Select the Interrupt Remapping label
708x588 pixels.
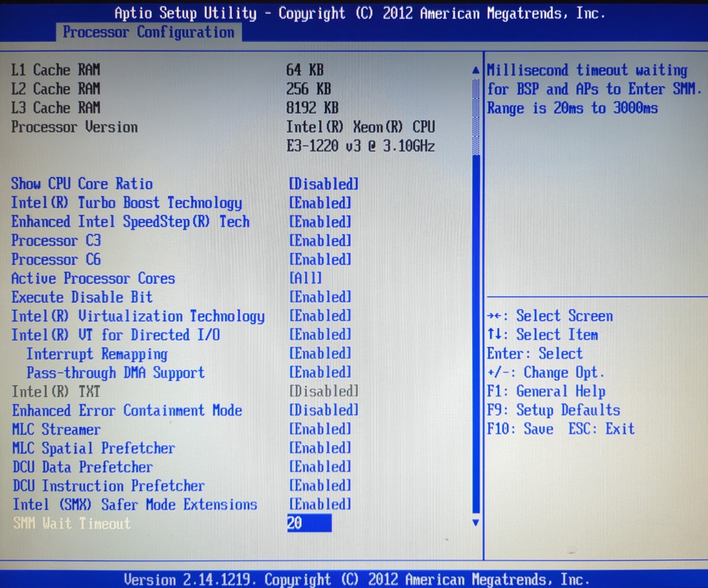(97, 354)
